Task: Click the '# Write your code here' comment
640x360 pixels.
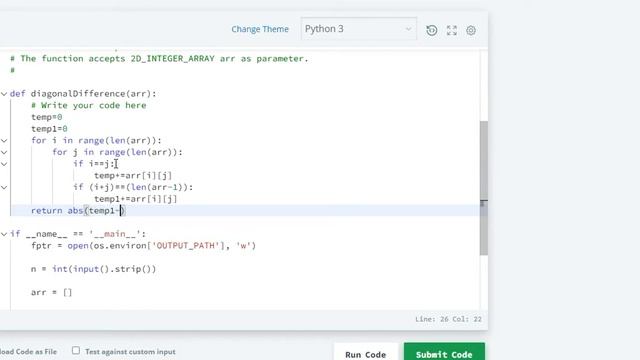Action: pyautogui.click(x=89, y=105)
